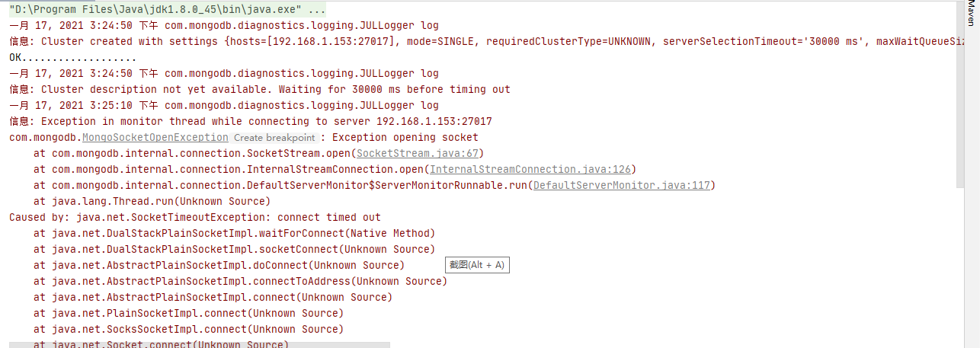Click the Cluster description not yet available line
The height and width of the screenshot is (348, 980).
tap(260, 89)
